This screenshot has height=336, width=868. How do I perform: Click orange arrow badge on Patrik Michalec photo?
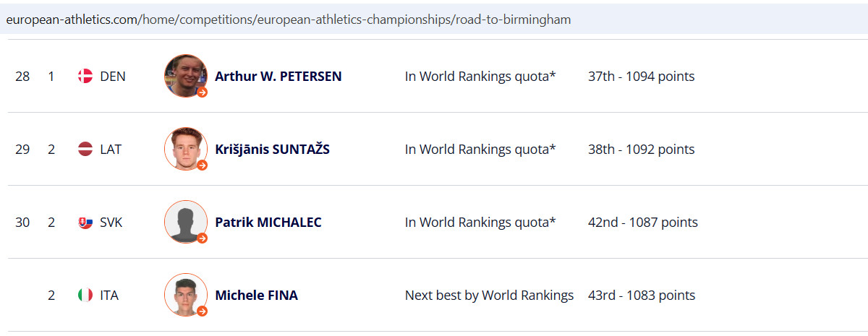coord(203,238)
